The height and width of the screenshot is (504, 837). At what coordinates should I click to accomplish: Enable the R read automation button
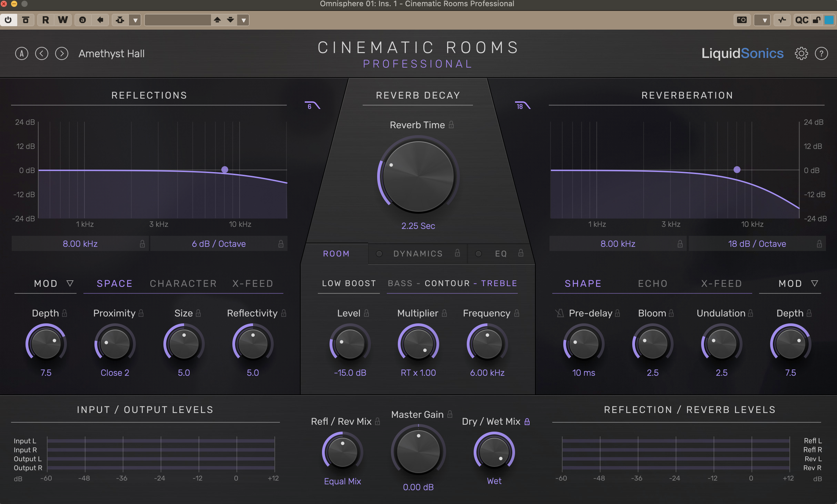(x=46, y=20)
